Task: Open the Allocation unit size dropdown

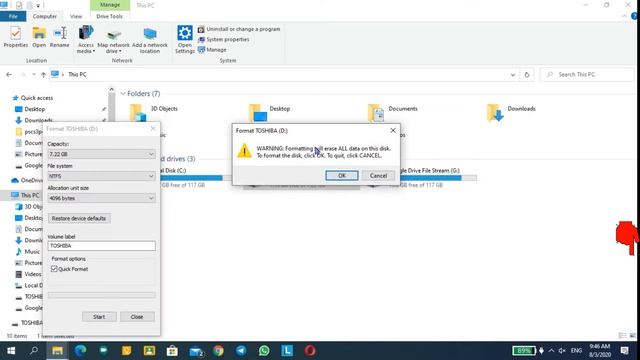Action: (101, 198)
